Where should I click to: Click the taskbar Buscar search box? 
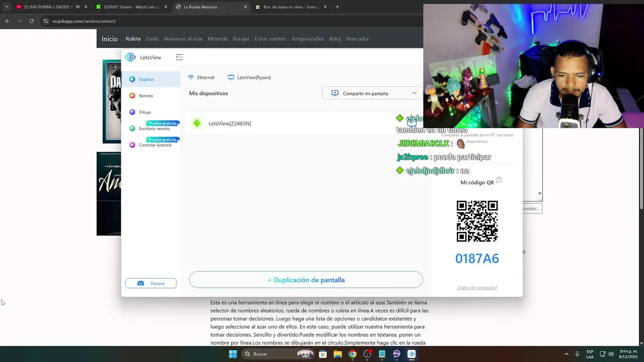(x=278, y=354)
